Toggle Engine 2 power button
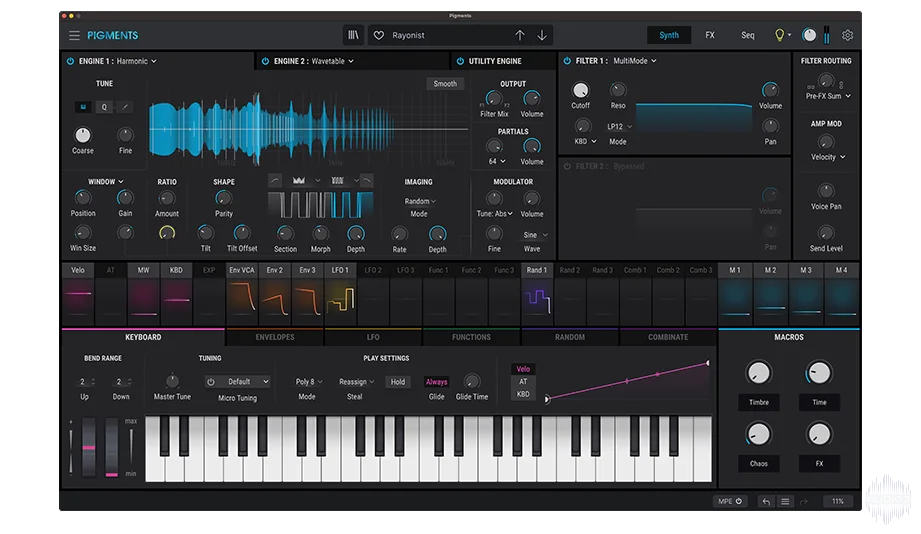Image resolution: width=921 pixels, height=534 pixels. click(265, 61)
